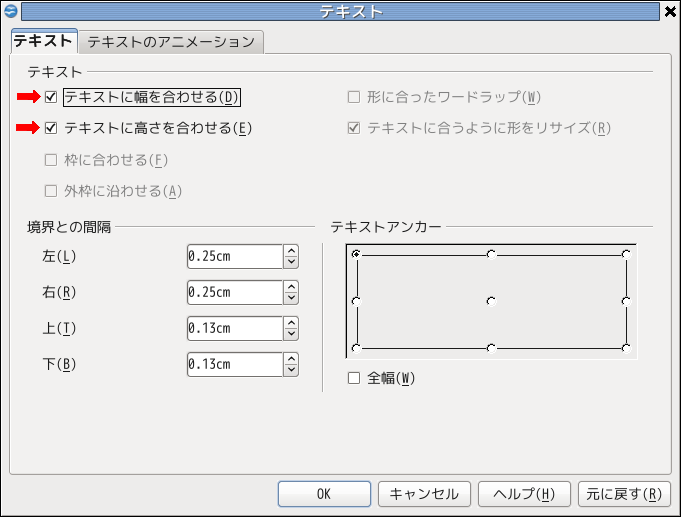Click the キャンセル button
This screenshot has height=517, width=681.
click(424, 494)
